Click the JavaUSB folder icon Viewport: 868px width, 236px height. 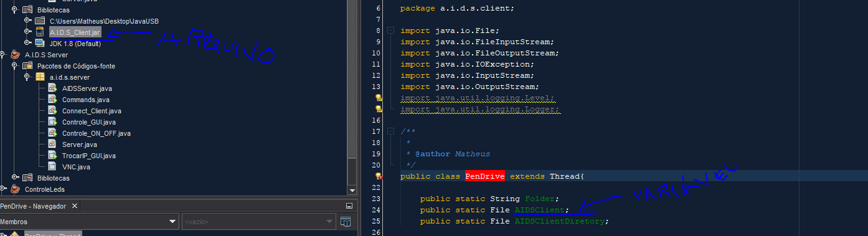click(x=39, y=21)
